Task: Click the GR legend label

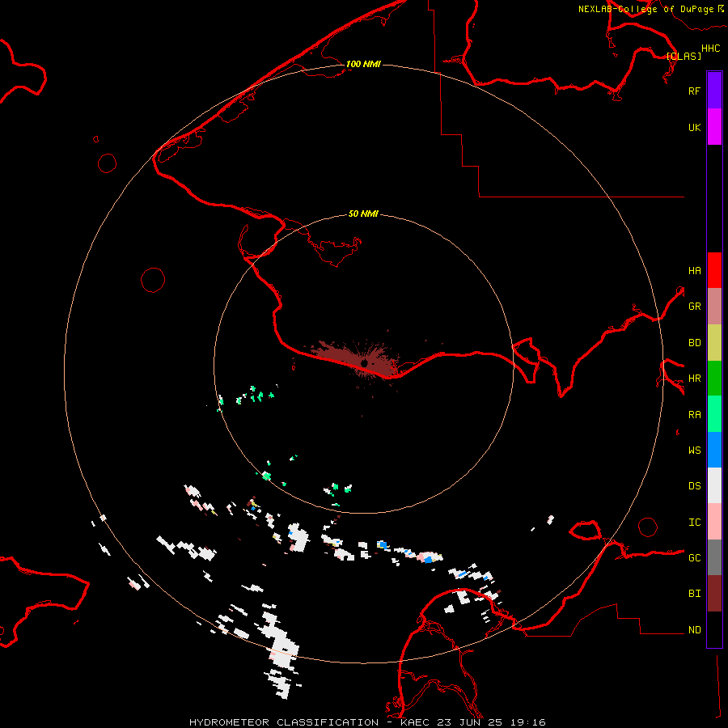Action: pyautogui.click(x=694, y=307)
